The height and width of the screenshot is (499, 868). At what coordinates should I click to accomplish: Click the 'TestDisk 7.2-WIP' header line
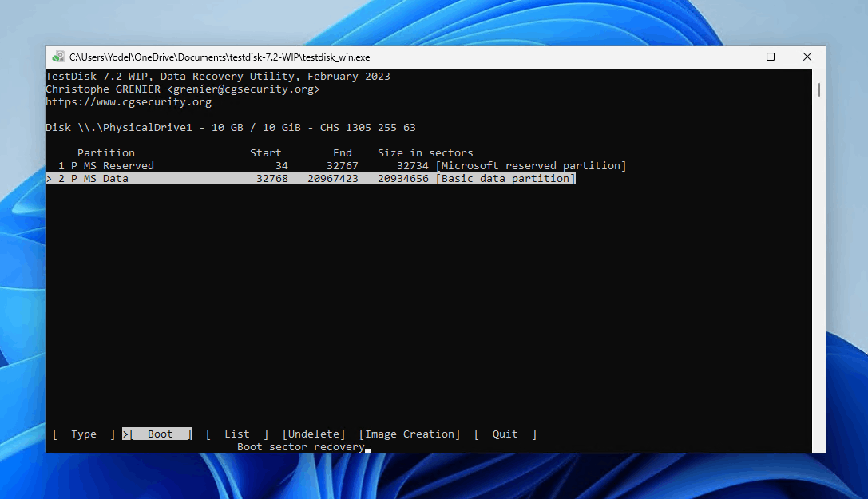click(x=217, y=77)
